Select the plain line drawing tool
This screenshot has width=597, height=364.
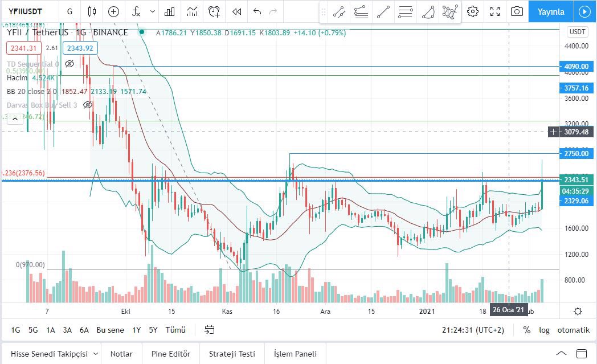383,12
